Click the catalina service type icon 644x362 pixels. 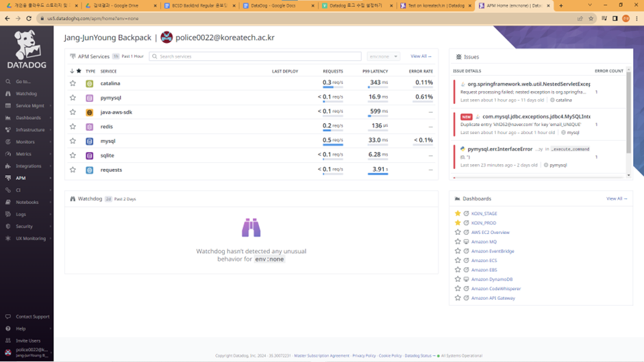pyautogui.click(x=89, y=83)
